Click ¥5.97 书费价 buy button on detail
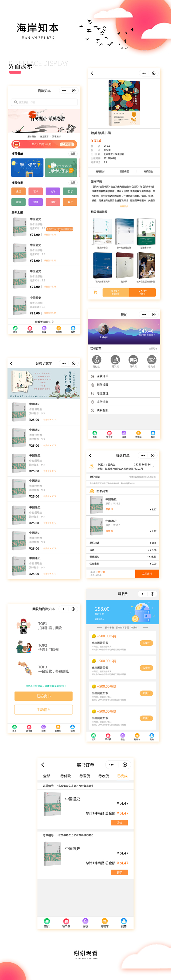 coord(142,292)
